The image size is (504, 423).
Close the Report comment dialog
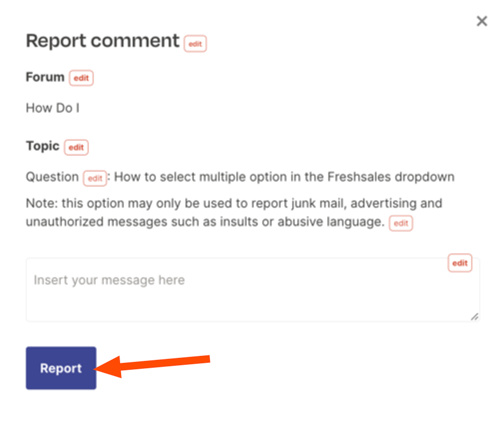point(482,21)
